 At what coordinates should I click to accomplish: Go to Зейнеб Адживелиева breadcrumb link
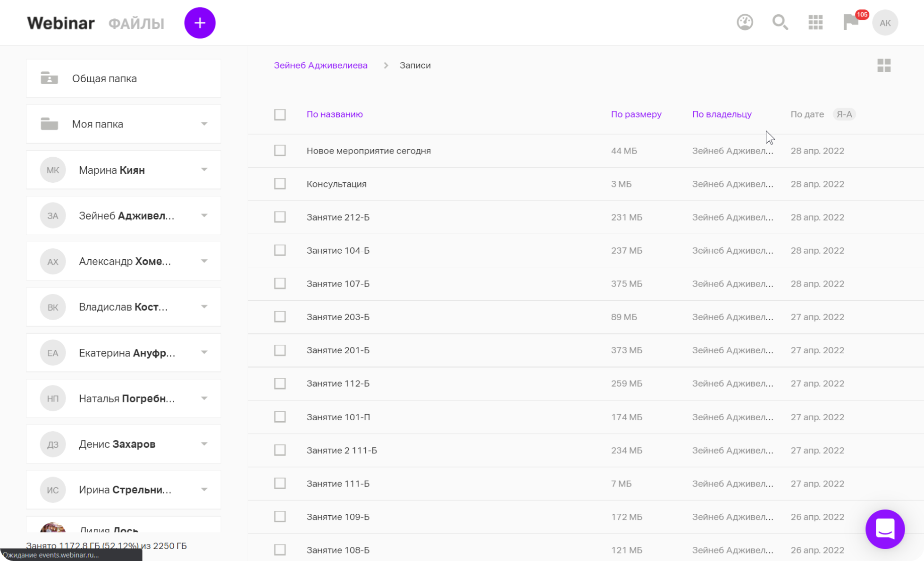320,65
